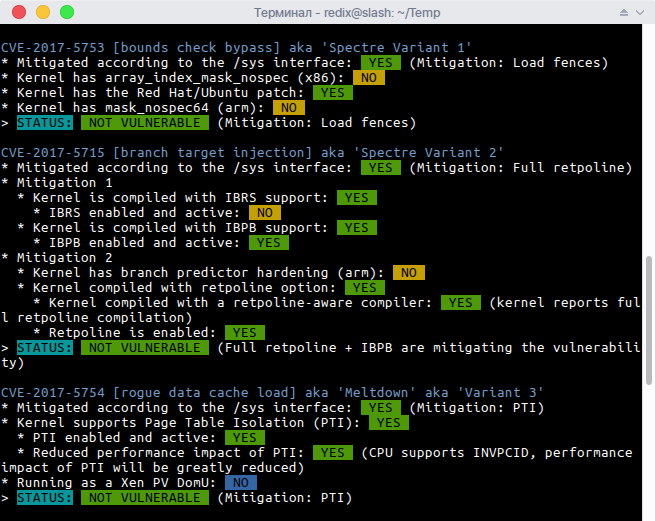Click the CVE-2017-5715 heading line

tap(252, 152)
